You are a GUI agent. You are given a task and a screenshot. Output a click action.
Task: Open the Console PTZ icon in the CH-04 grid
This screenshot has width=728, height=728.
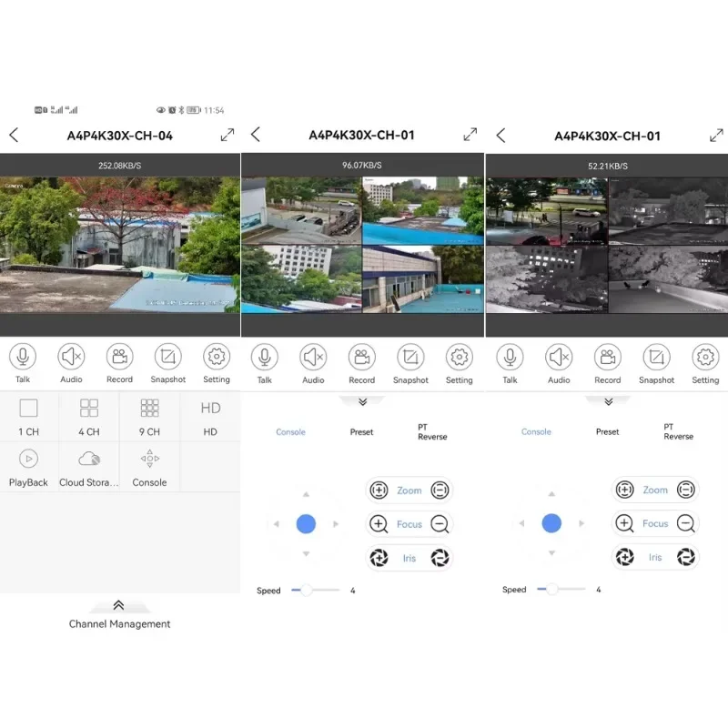[149, 467]
